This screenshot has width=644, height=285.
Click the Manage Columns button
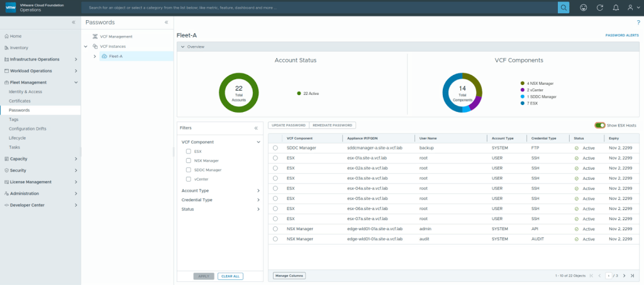[x=289, y=276]
